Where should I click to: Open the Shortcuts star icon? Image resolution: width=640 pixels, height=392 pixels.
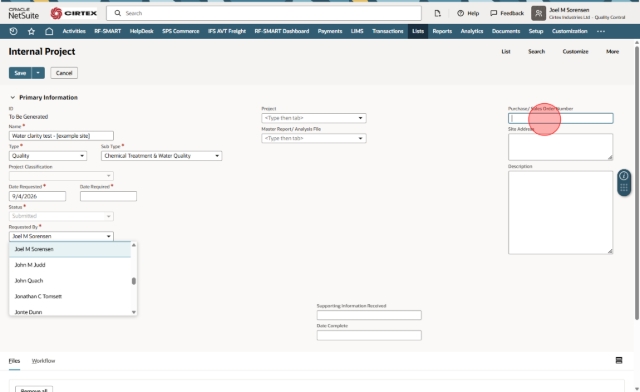[x=31, y=31]
